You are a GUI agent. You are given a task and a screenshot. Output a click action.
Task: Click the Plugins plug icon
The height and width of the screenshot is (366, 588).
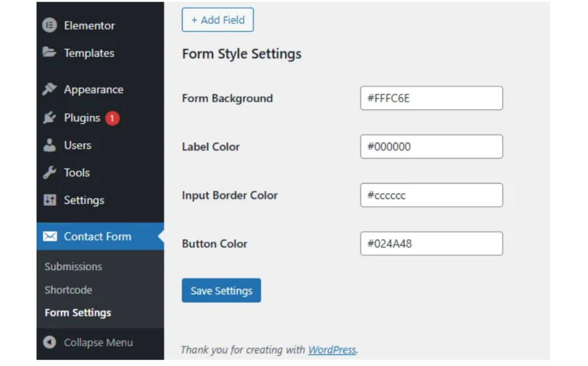(x=50, y=118)
